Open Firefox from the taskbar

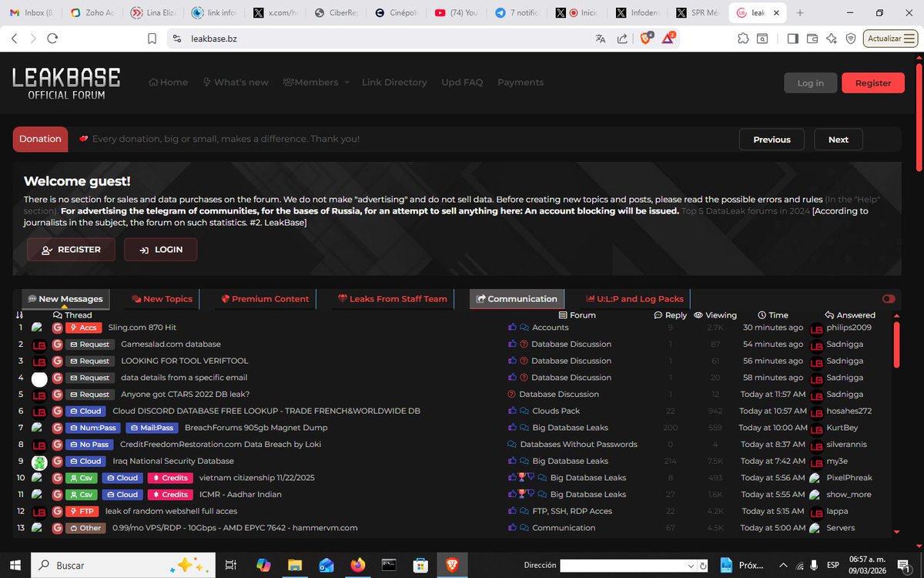[x=357, y=565]
